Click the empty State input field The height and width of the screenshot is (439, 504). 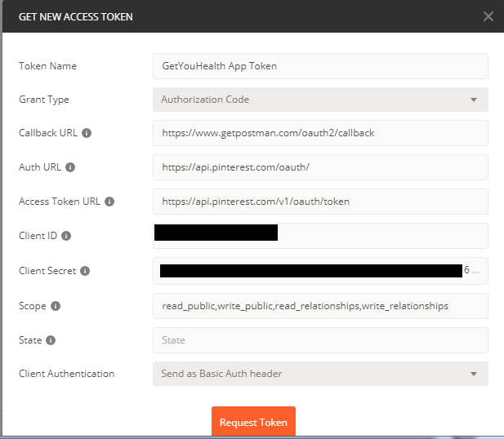[320, 340]
